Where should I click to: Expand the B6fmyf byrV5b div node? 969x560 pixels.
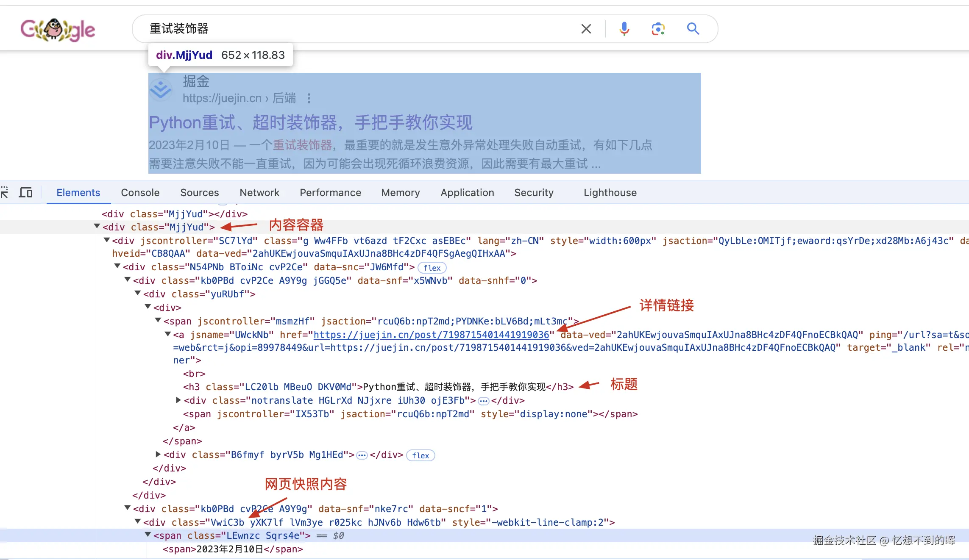[x=158, y=454]
